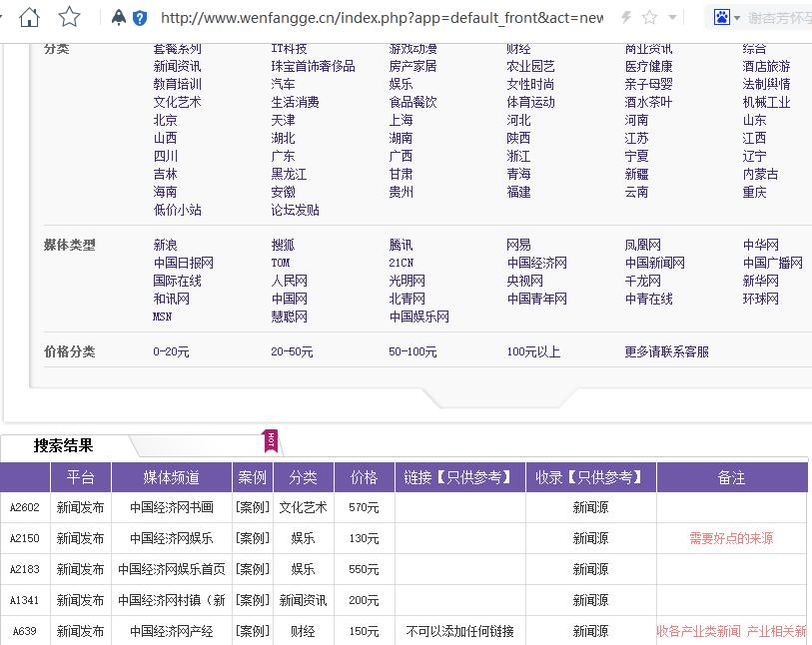Select the 亲子母婴 category

coord(648,84)
